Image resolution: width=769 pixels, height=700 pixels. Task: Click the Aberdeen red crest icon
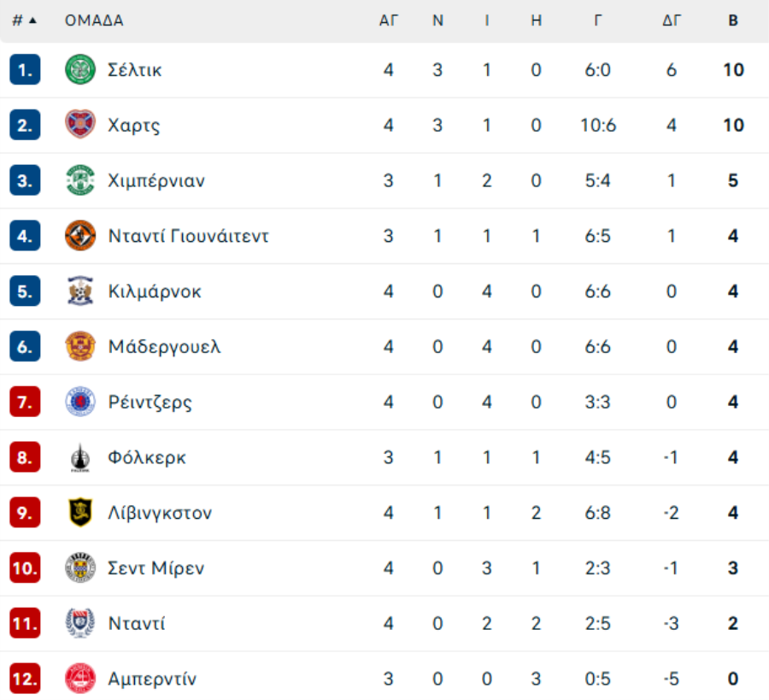tap(80, 679)
